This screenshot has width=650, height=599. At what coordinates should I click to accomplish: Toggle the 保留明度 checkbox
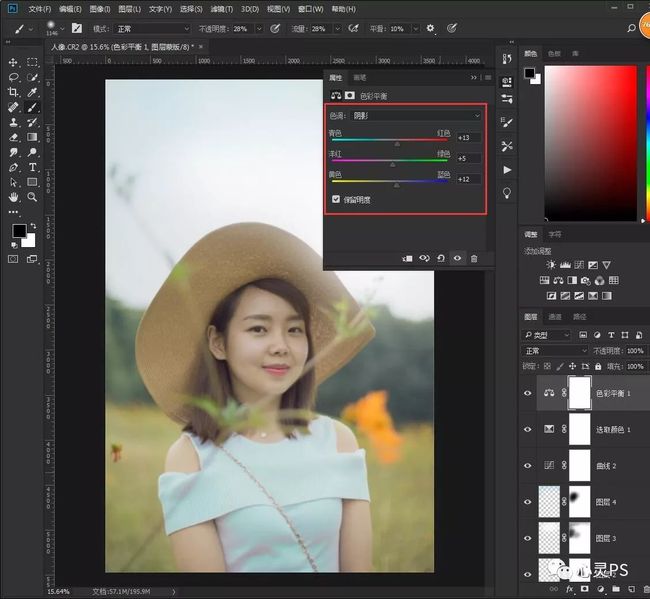(336, 199)
